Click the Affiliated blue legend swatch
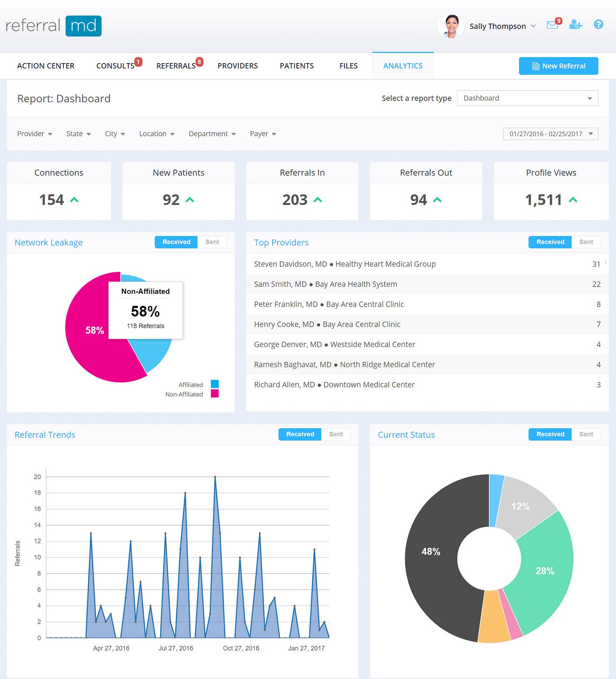This screenshot has height=679, width=616. click(215, 384)
